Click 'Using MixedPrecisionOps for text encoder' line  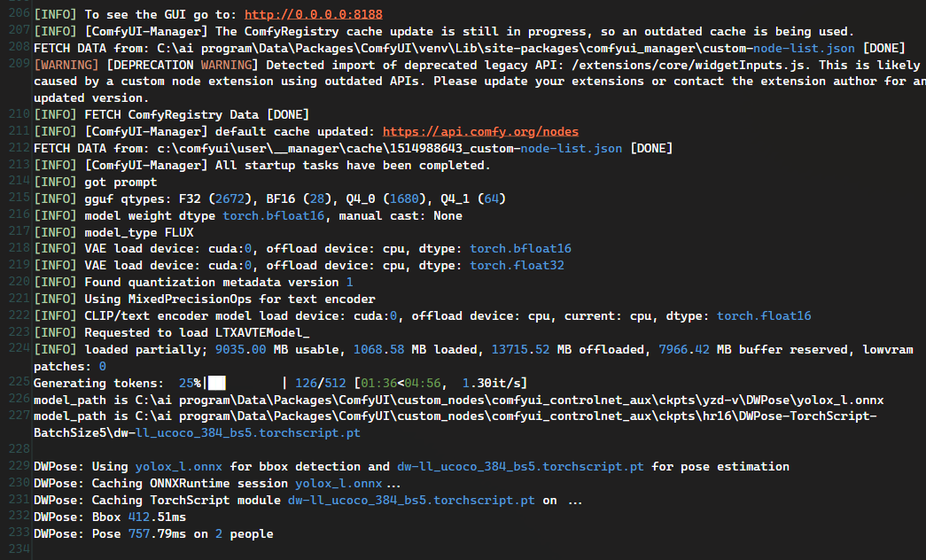point(205,299)
